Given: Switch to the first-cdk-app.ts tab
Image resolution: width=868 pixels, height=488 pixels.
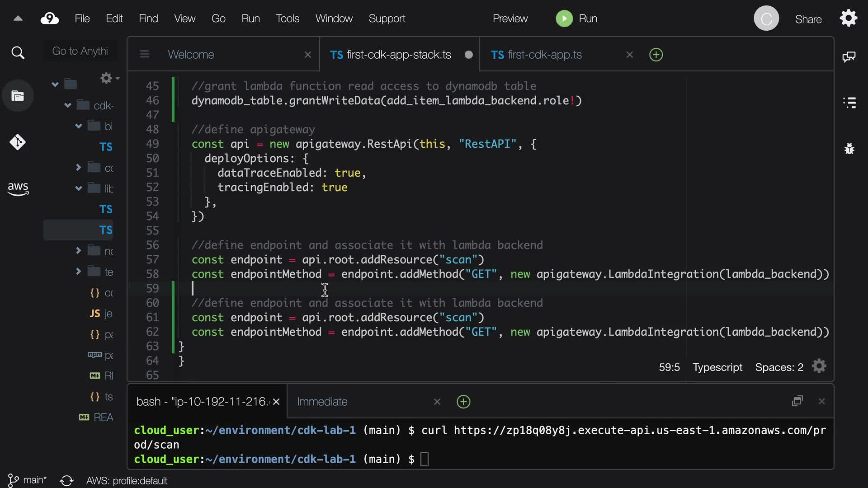Looking at the screenshot, I should pyautogui.click(x=544, y=55).
